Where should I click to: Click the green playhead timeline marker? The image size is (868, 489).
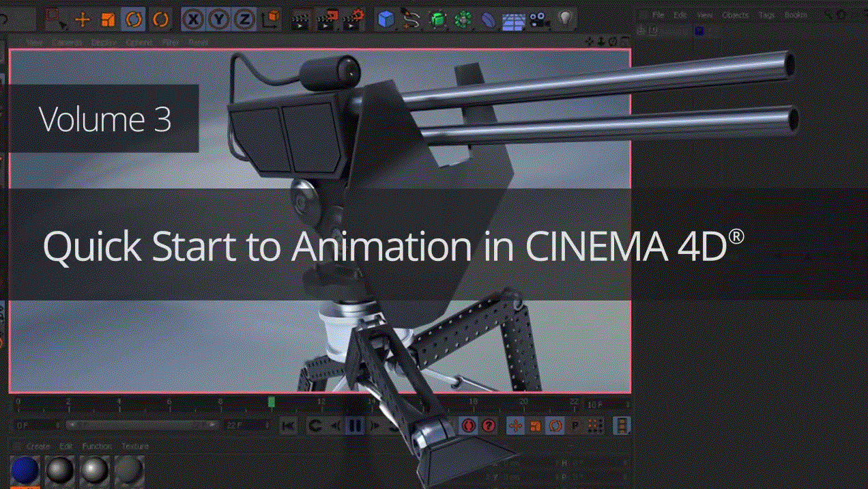tap(271, 402)
